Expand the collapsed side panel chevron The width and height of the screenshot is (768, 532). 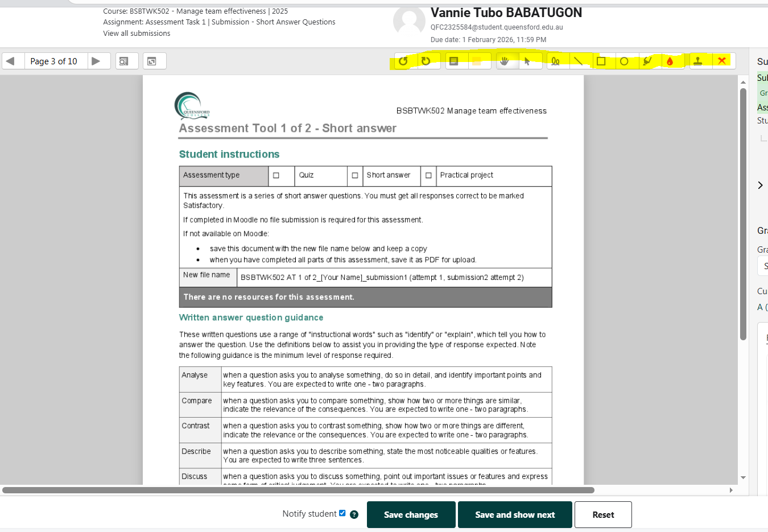point(760,185)
